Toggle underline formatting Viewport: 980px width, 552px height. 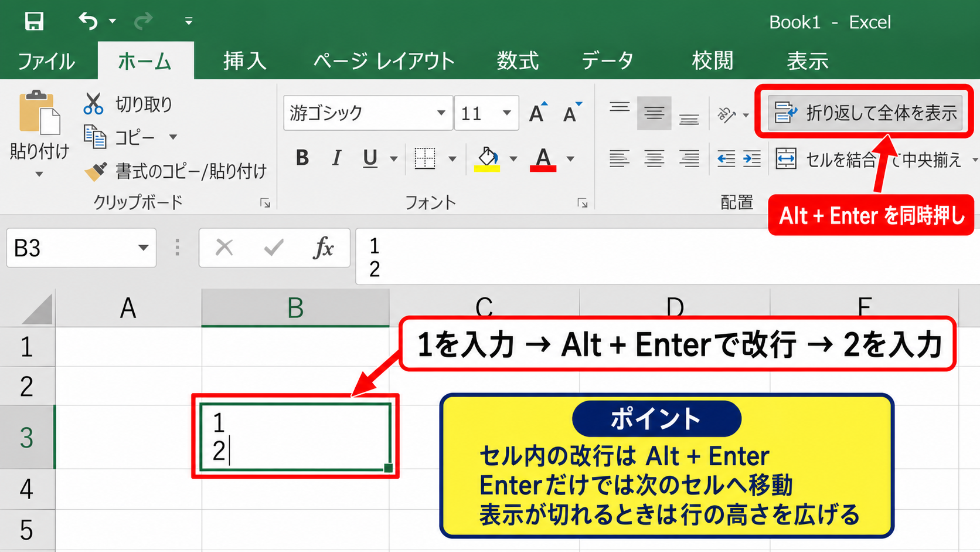click(370, 158)
